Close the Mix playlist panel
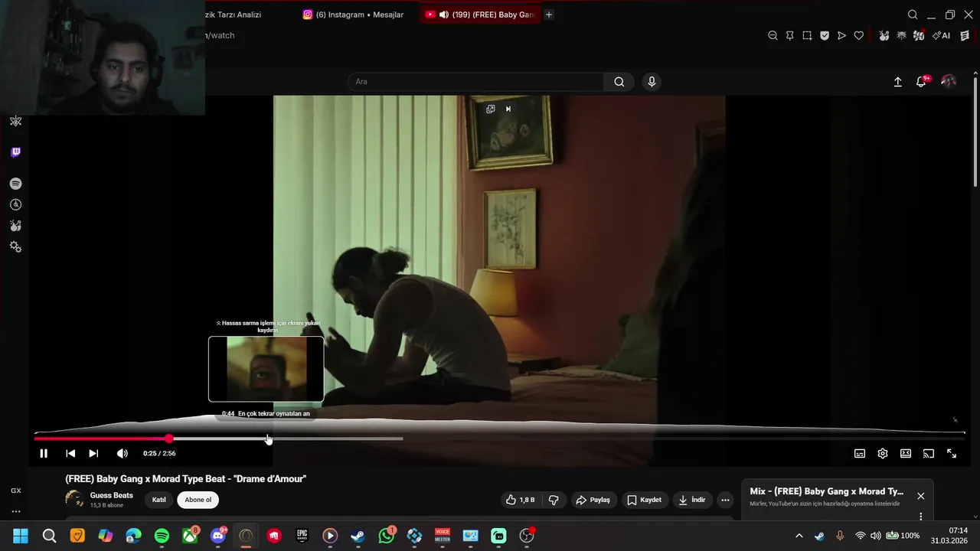 (x=920, y=496)
